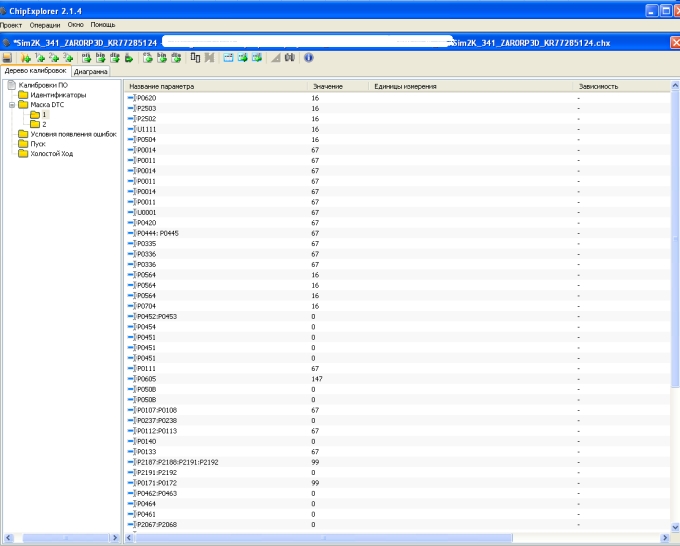Click the save icon in the toolbar
The width and height of the screenshot is (680, 546).
8,58
